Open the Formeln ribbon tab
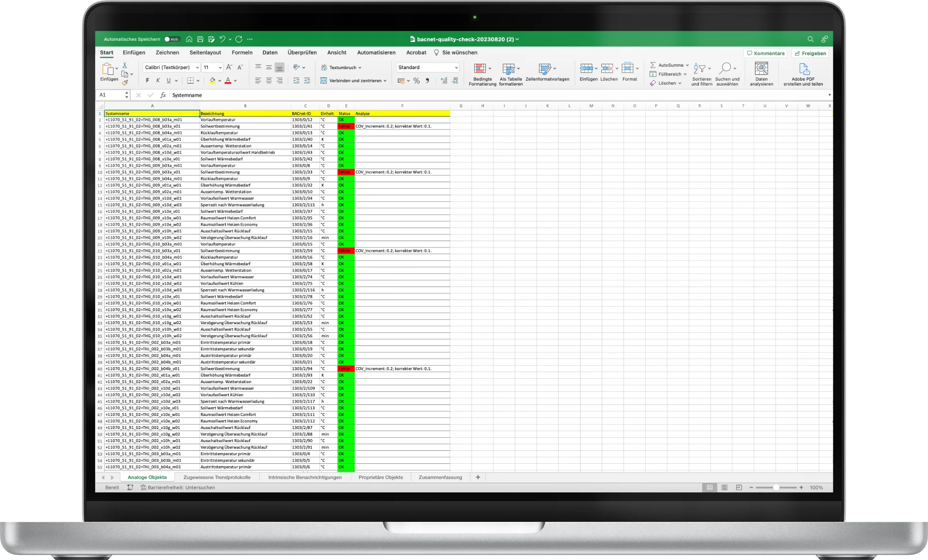This screenshot has height=560, width=928. (242, 53)
